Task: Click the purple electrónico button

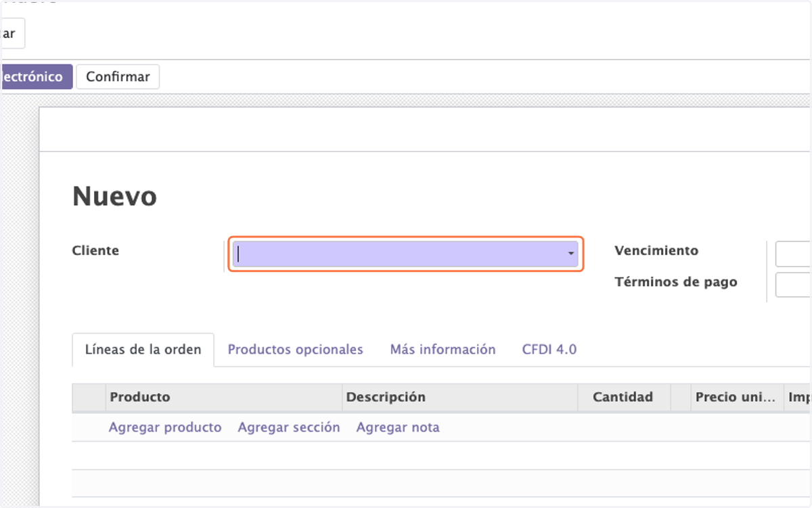Action: click(x=35, y=76)
